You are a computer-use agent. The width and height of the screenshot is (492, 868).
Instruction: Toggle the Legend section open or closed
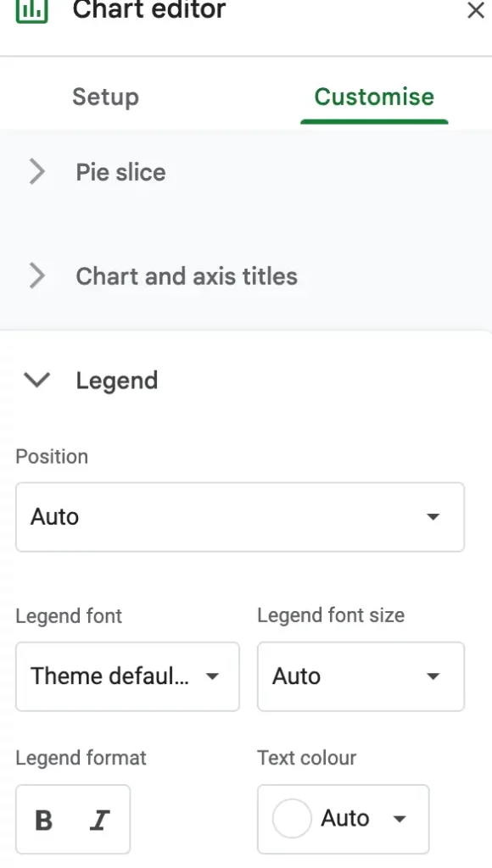[36, 381]
